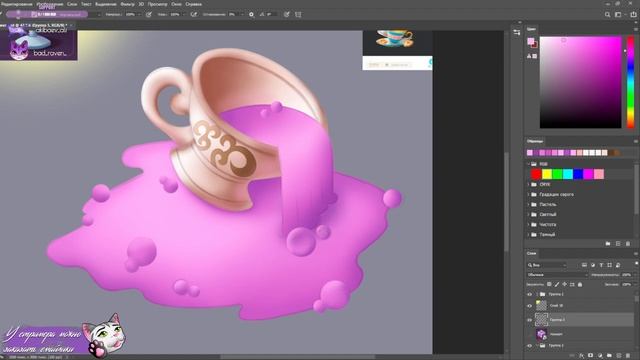This screenshot has width=640, height=360.
Task: Pick the yellow swatch in RGB group
Action: click(x=547, y=174)
